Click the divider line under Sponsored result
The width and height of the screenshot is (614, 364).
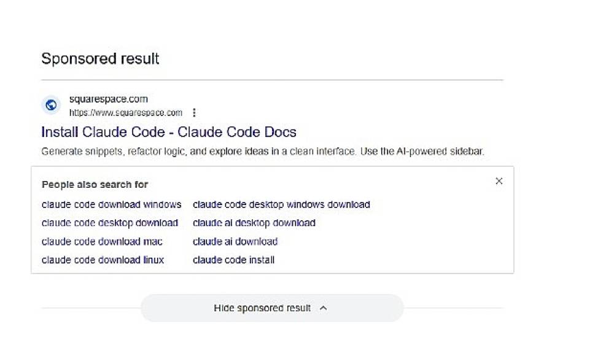click(x=272, y=80)
